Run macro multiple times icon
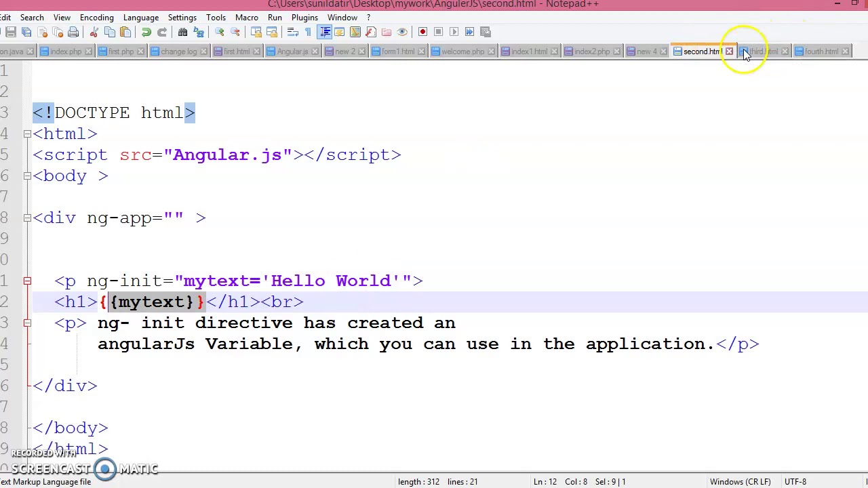 [469, 32]
